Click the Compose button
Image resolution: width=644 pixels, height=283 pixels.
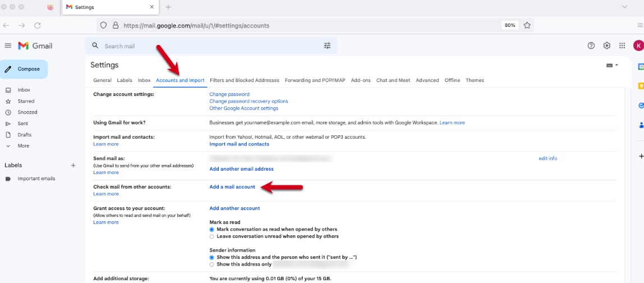coord(24,69)
